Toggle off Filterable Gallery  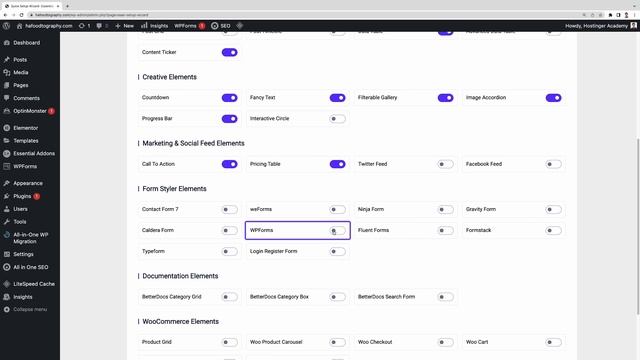point(445,98)
